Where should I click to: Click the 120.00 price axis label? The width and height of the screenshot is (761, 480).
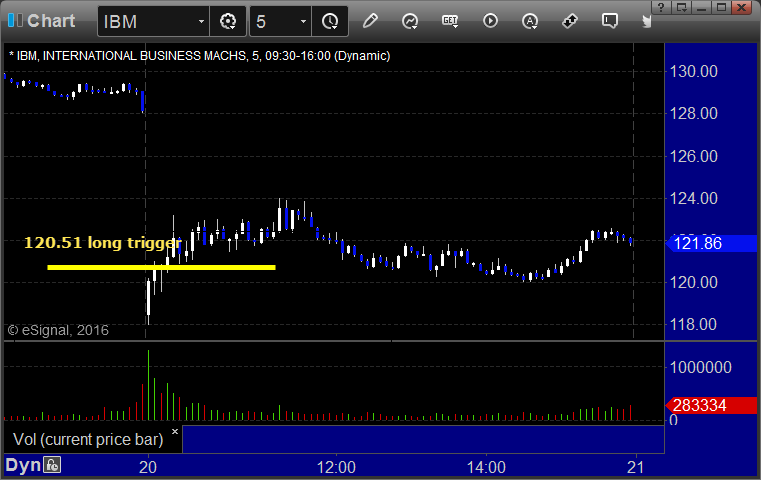click(694, 282)
